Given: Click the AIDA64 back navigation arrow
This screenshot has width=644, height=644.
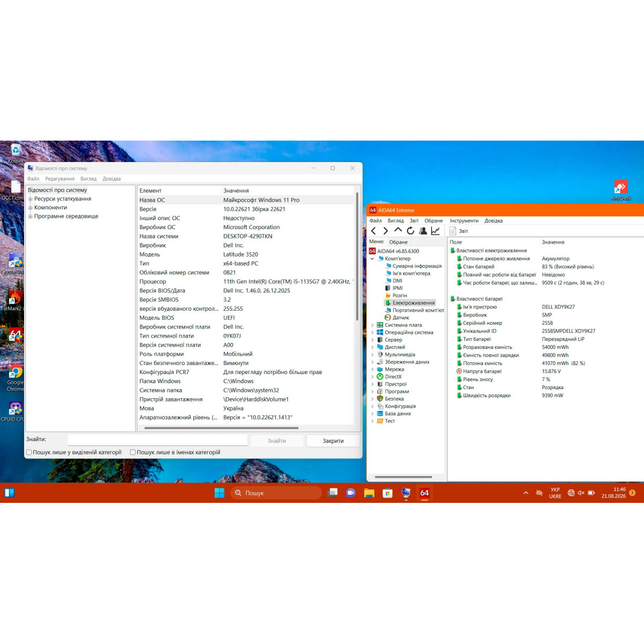Looking at the screenshot, I should coord(374,231).
